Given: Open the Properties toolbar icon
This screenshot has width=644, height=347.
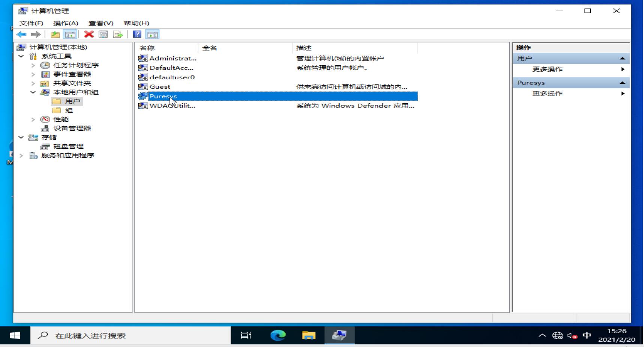Looking at the screenshot, I should pyautogui.click(x=103, y=35).
